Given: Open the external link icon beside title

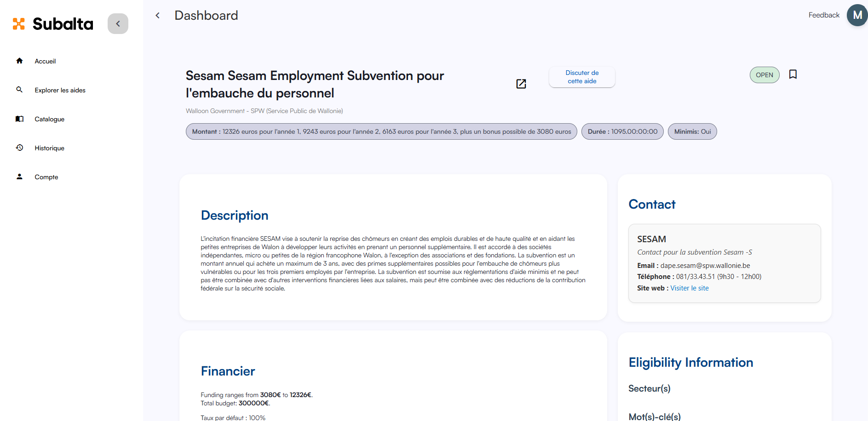Looking at the screenshot, I should [521, 84].
